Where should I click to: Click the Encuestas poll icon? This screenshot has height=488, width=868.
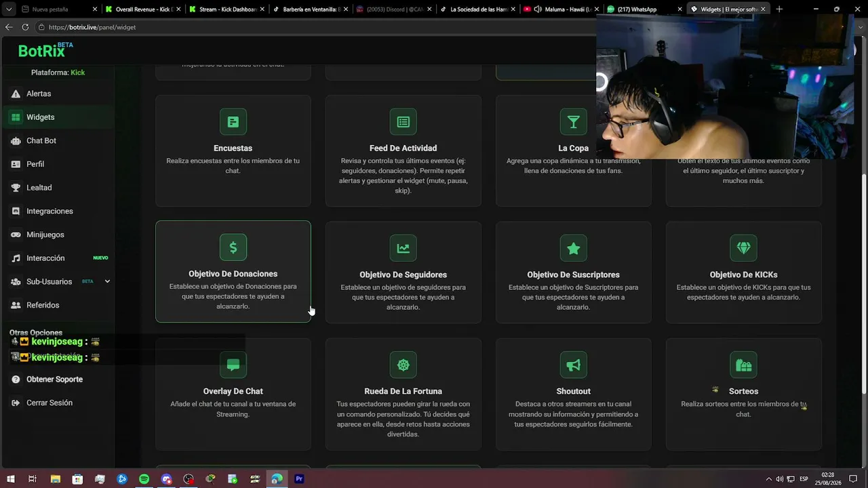point(233,122)
